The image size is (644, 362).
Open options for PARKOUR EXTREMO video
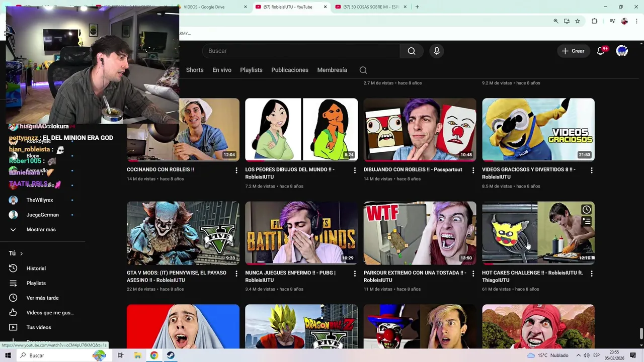(473, 274)
